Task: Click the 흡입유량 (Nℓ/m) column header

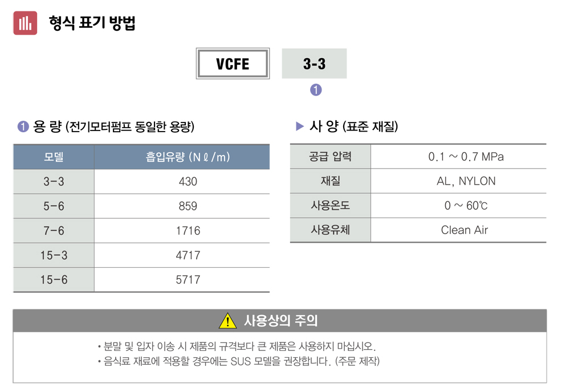Action: coord(188,157)
